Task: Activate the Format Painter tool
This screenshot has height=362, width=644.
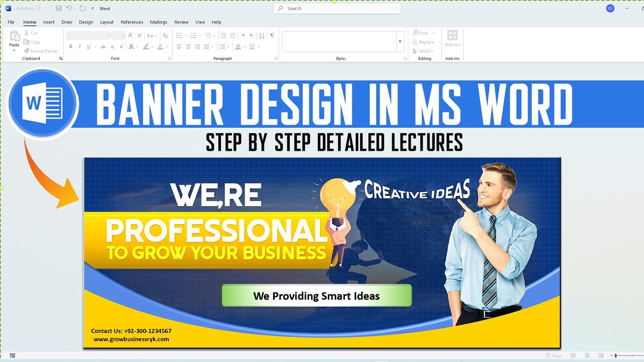Action: tap(41, 51)
